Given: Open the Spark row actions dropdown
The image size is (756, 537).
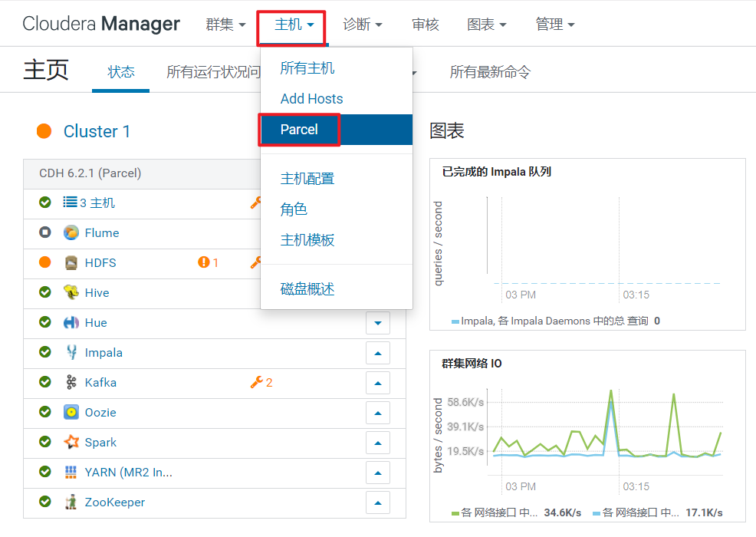Looking at the screenshot, I should [x=378, y=443].
